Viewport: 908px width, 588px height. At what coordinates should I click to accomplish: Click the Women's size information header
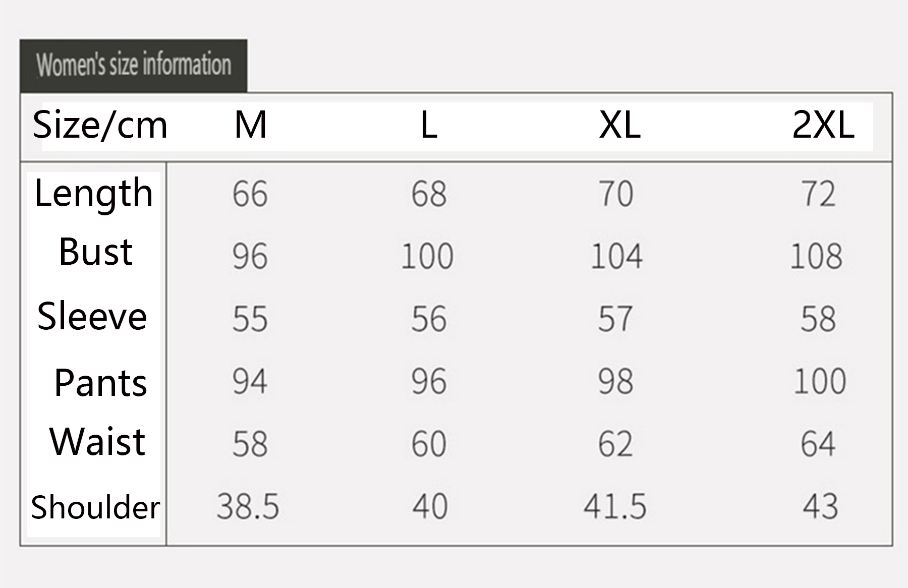point(134,65)
